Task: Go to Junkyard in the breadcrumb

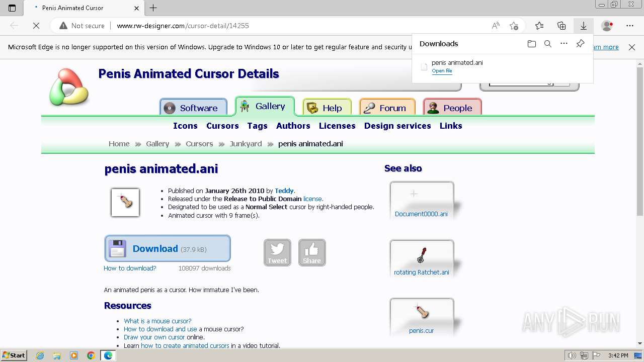Action: 246,144
